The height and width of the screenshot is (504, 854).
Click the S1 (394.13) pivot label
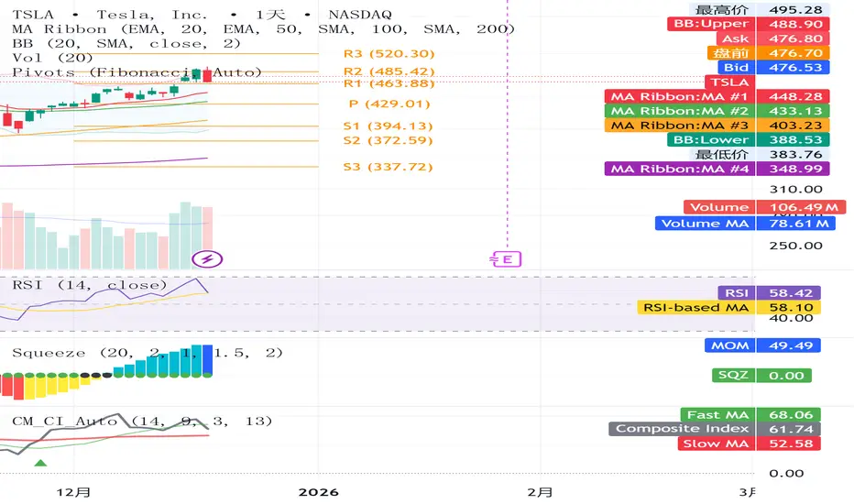[388, 126]
